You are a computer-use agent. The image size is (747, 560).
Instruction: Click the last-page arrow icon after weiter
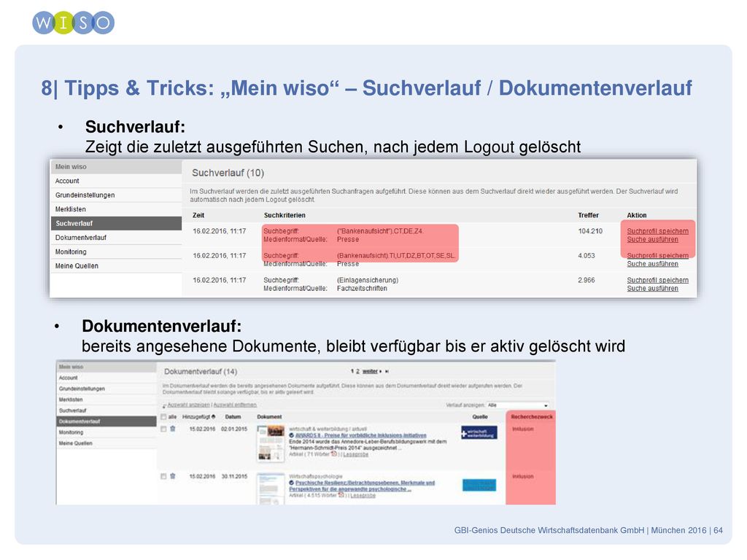(387, 371)
